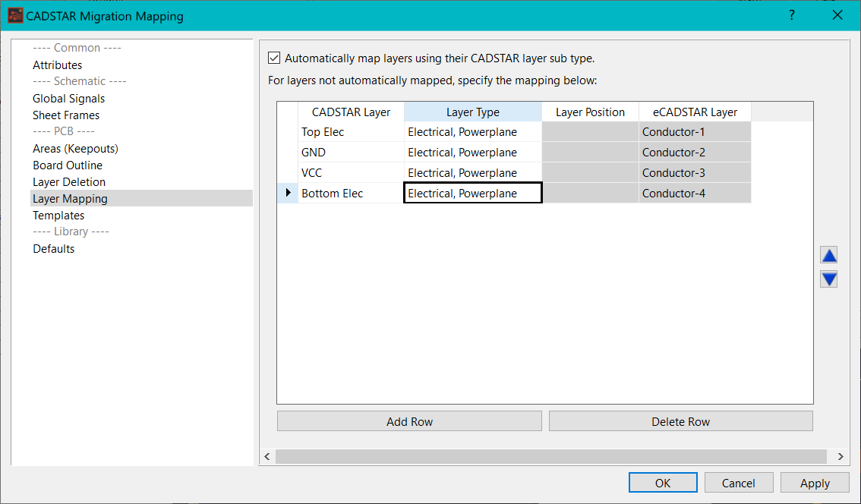Click the horizontal scrollbar track
The height and width of the screenshot is (504, 861).
click(x=550, y=456)
